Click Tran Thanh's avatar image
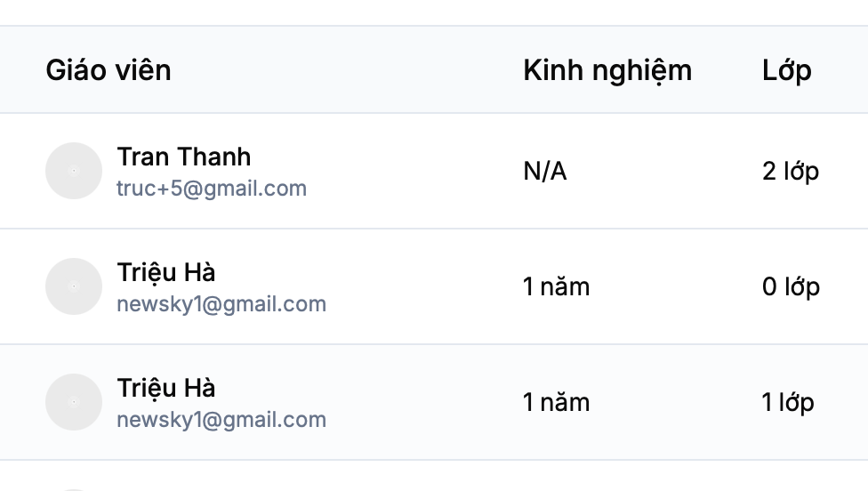Viewport: 868px width, 491px height. [x=74, y=171]
